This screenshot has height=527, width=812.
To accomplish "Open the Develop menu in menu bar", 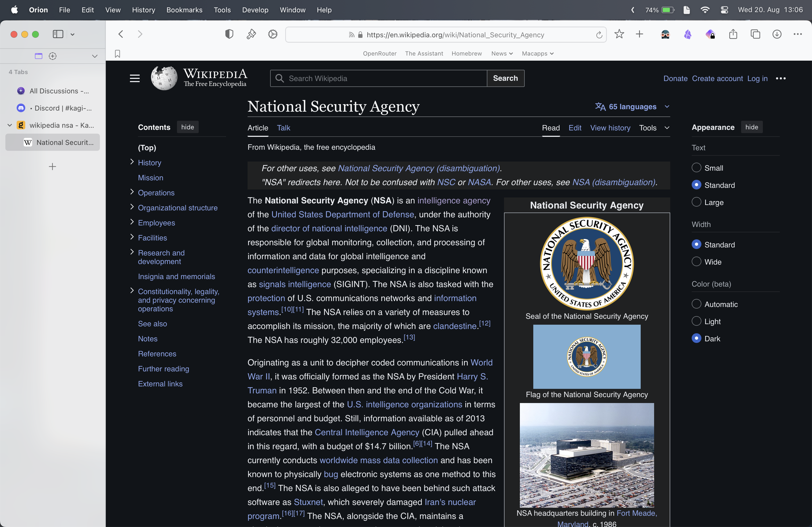I will [x=255, y=10].
